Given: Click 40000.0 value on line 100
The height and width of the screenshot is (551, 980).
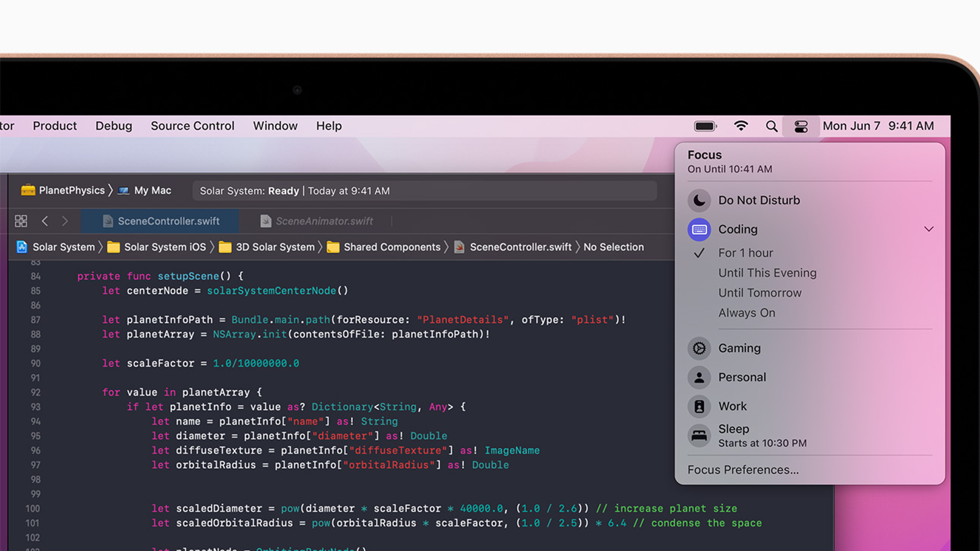Looking at the screenshot, I should point(481,509).
